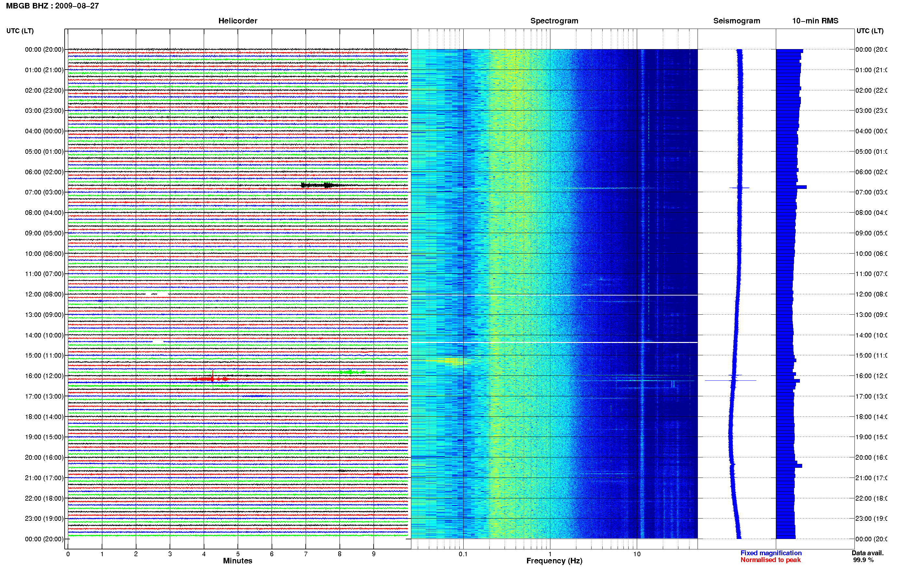Screen dimensions: 924x578
Task: Click the 5 minutes tick label
Action: [237, 554]
